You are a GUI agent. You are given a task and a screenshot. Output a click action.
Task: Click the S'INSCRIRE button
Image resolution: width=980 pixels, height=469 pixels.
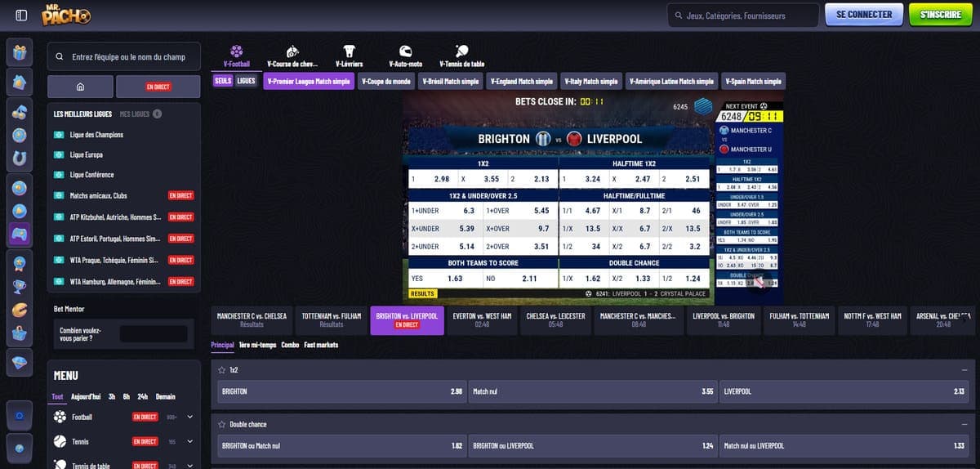[940, 15]
